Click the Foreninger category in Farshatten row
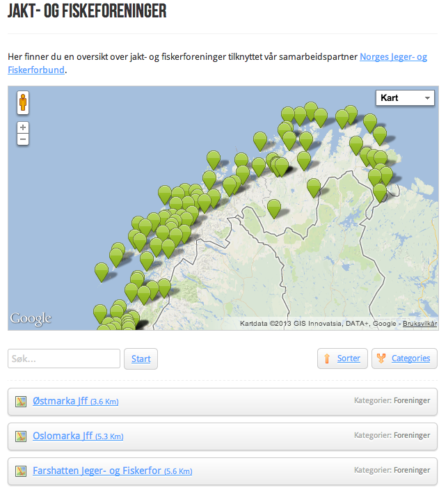Viewport: 448px width, 488px height. pos(412,471)
